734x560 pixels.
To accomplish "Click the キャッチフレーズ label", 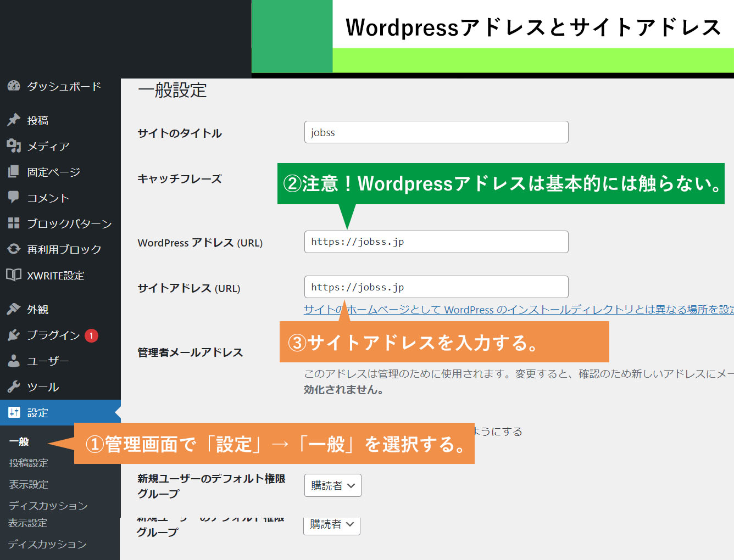I will pyautogui.click(x=180, y=179).
